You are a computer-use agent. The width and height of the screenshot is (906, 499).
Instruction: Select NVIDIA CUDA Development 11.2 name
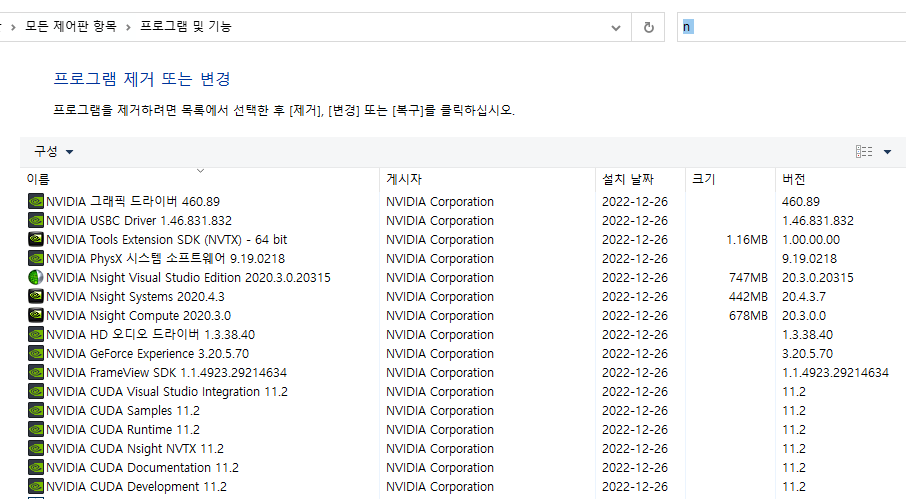136,487
